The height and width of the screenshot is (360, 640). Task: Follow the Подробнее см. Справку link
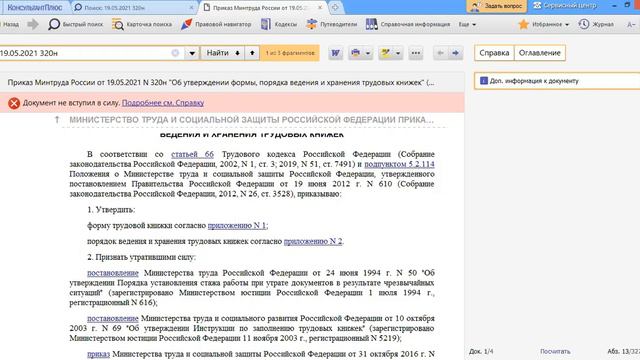tap(163, 103)
